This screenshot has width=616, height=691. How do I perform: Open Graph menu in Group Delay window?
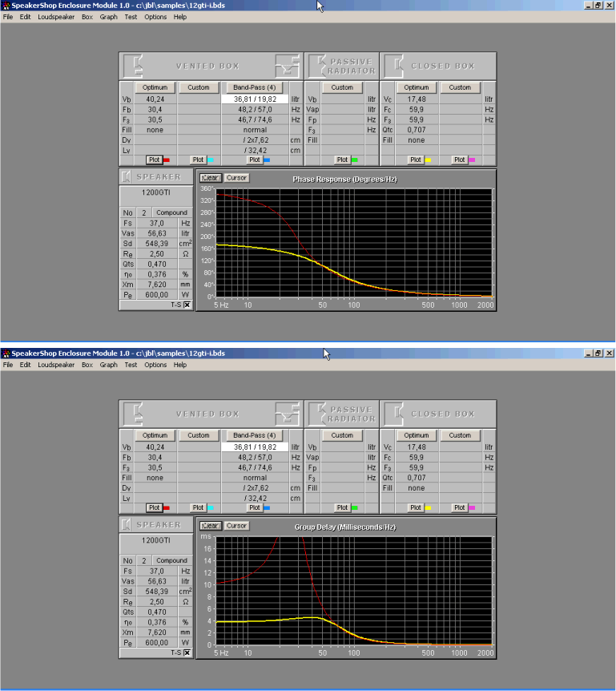(108, 365)
